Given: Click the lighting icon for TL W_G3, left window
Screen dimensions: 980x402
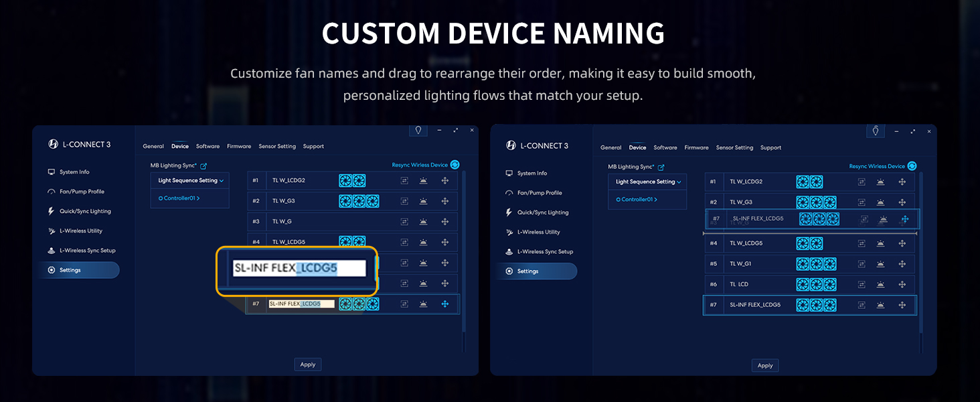Looking at the screenshot, I should coord(424,201).
